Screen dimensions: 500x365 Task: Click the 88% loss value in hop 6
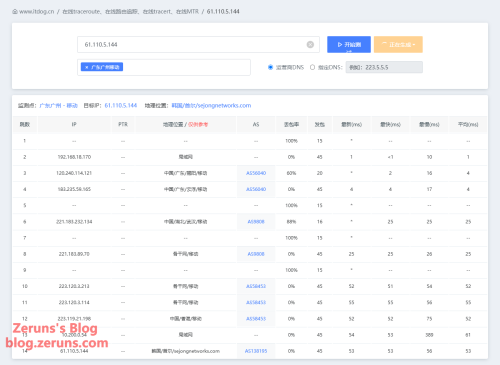click(x=291, y=222)
